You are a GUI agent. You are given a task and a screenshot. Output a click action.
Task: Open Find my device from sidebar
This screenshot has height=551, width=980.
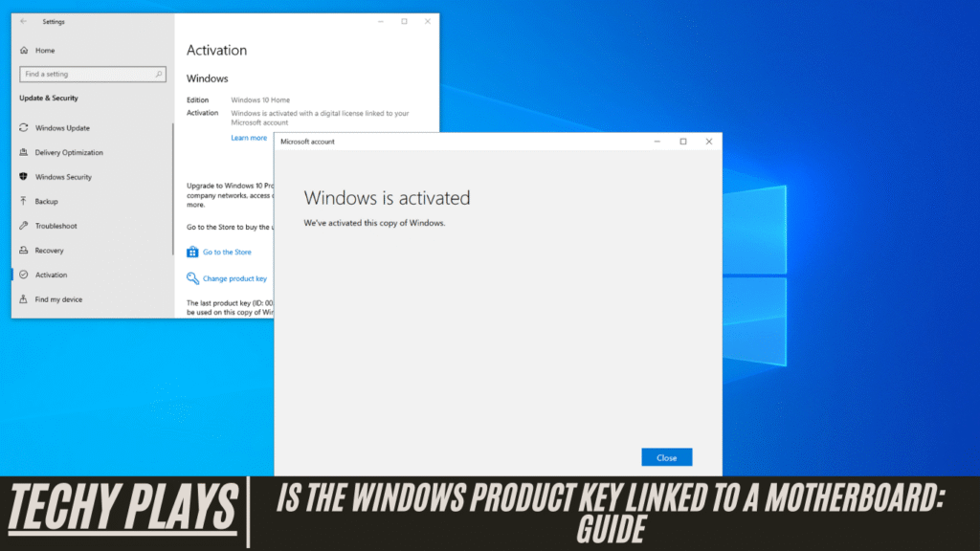(57, 298)
